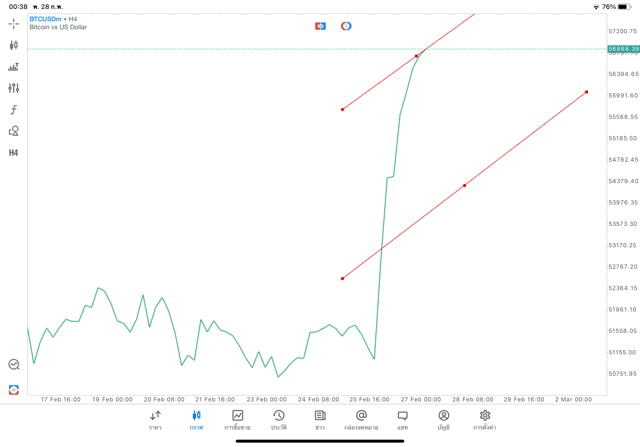Open the Chat (แชท) tab
640x447 pixels.
pos(402,420)
